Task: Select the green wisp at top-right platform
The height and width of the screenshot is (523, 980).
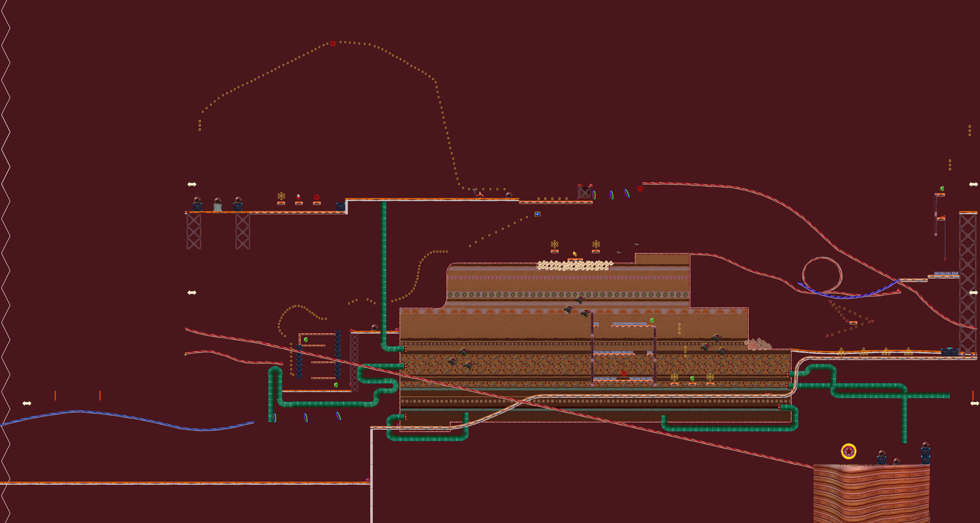Action: coord(942,189)
